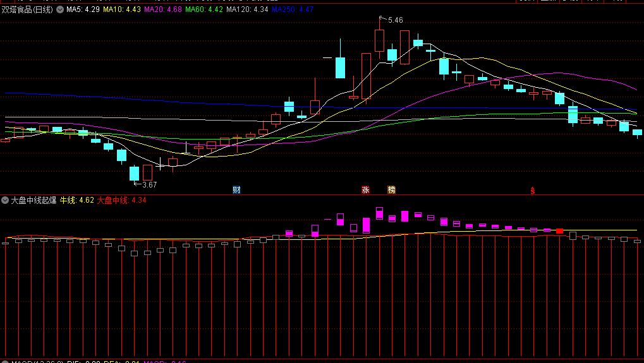The height and width of the screenshot is (363, 644).
Task: Click the 3.67 low price annotation
Action: [150, 184]
